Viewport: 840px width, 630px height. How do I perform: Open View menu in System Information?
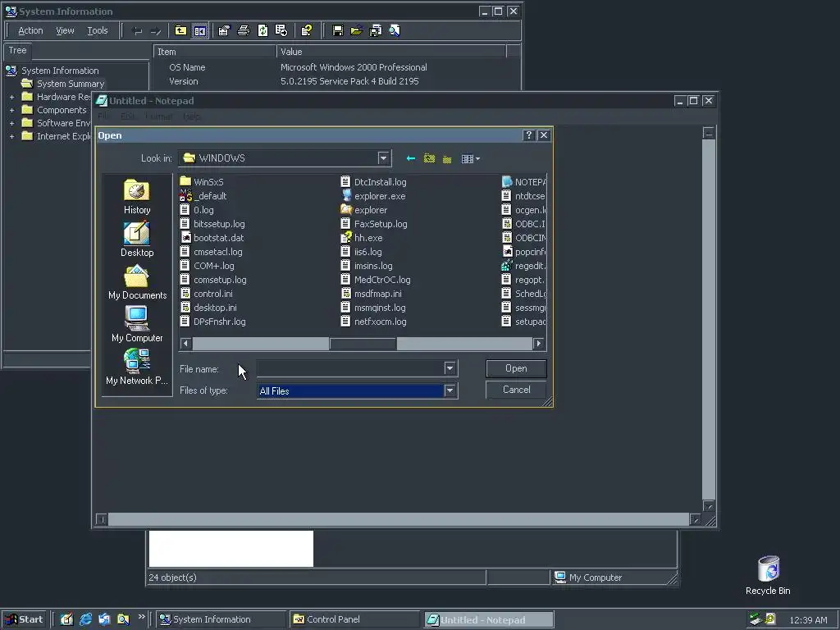(x=65, y=30)
